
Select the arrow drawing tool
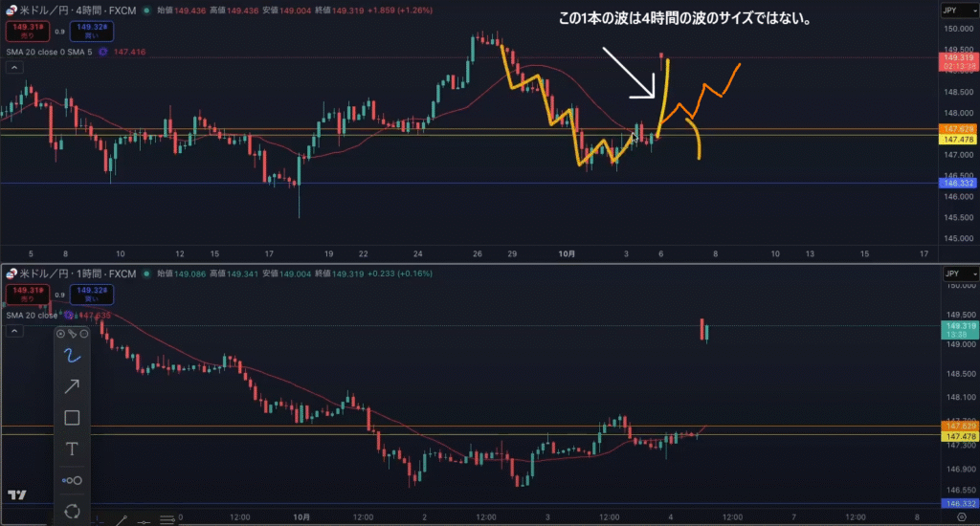(x=72, y=386)
